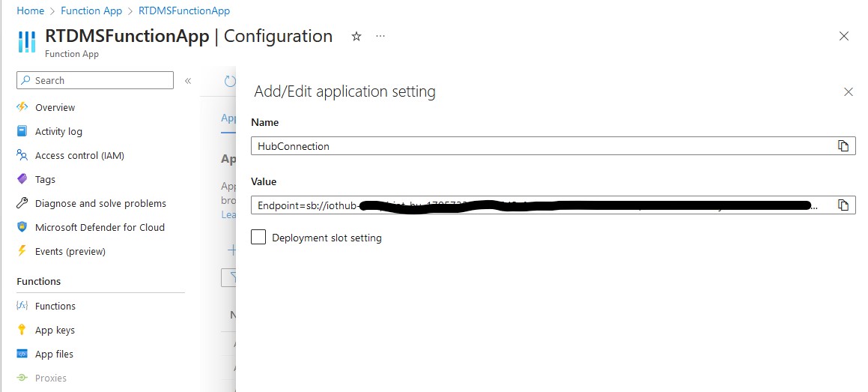The height and width of the screenshot is (392, 868).
Task: Click the purple Tags icon
Action: coord(22,179)
